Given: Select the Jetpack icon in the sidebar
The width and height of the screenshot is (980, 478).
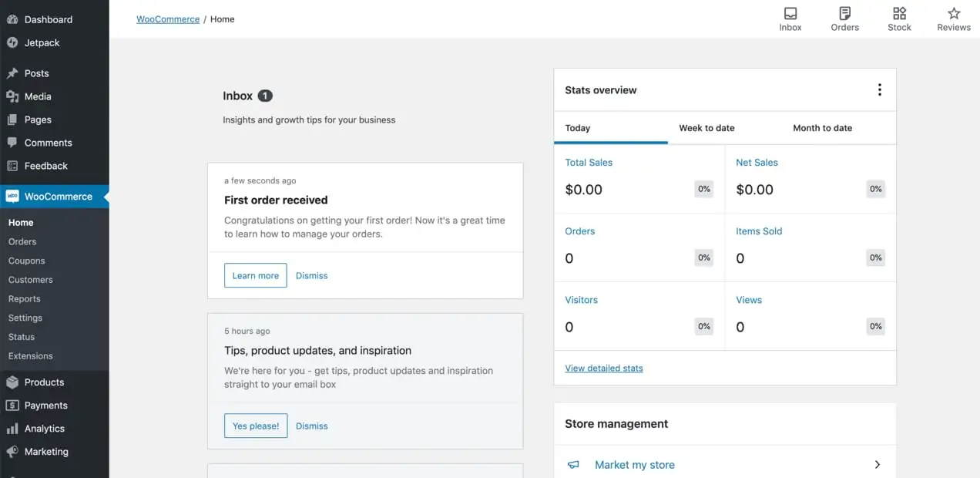Looking at the screenshot, I should (12, 42).
